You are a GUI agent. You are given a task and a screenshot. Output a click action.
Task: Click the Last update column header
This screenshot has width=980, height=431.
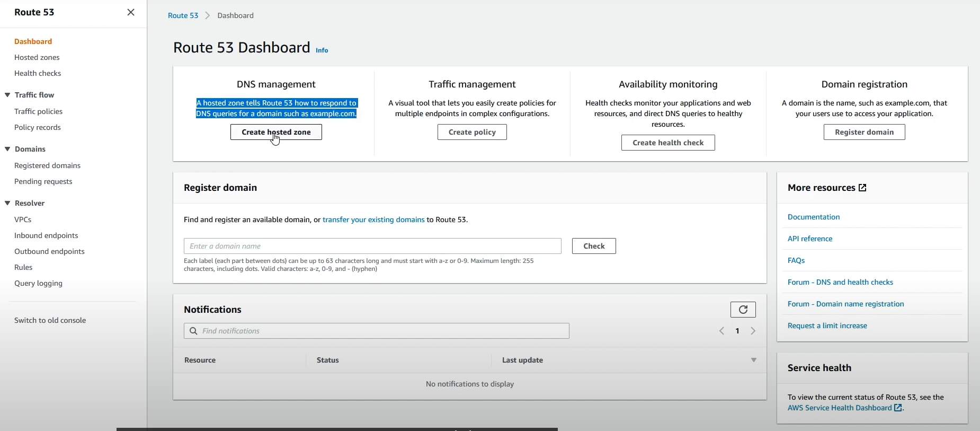pyautogui.click(x=522, y=360)
